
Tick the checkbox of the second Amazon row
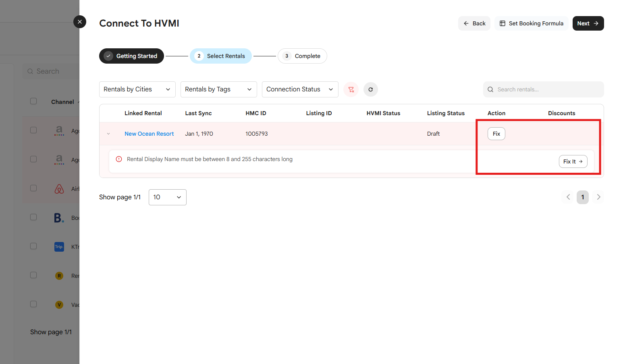click(x=33, y=159)
